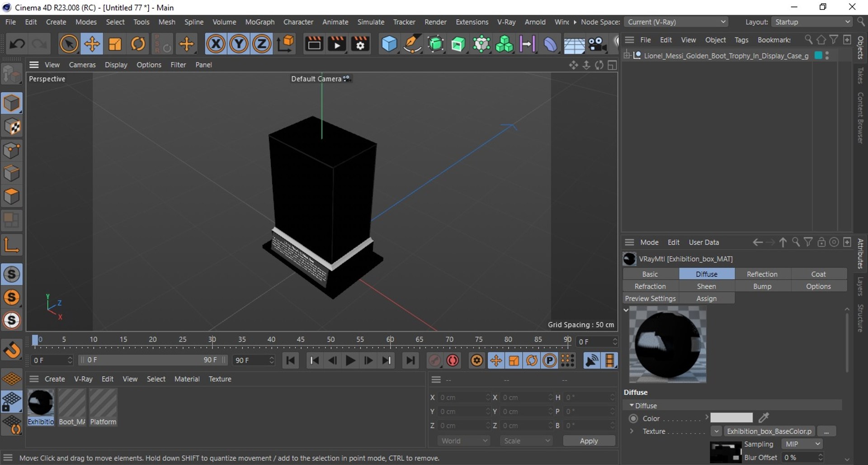Click the Axis mode L icon

coord(12,245)
